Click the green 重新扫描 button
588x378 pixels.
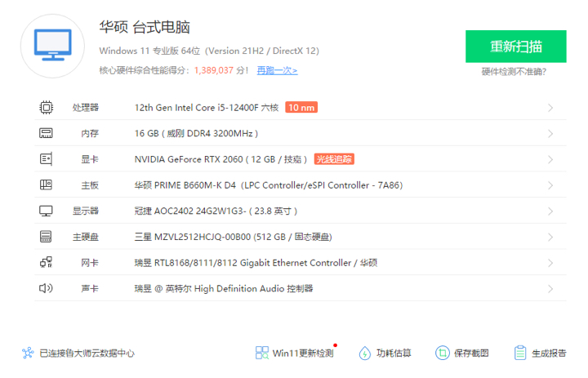click(515, 47)
